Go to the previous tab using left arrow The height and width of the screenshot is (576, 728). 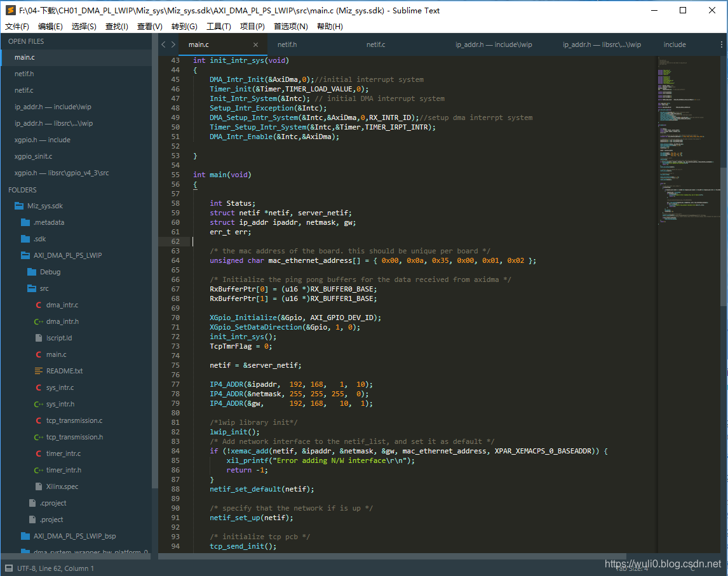coord(163,44)
